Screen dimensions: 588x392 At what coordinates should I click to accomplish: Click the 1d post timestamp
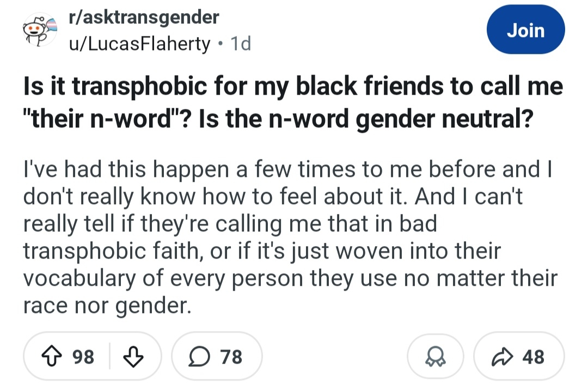(x=241, y=43)
